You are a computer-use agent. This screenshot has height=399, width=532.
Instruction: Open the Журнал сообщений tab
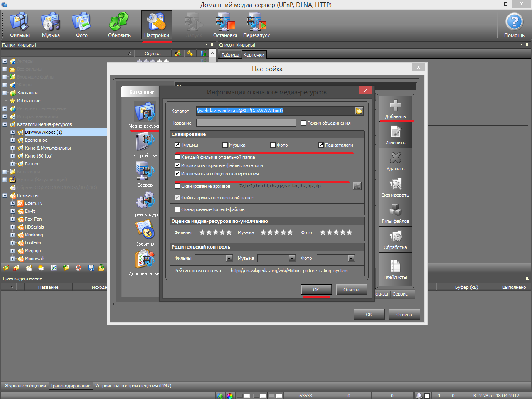point(25,386)
